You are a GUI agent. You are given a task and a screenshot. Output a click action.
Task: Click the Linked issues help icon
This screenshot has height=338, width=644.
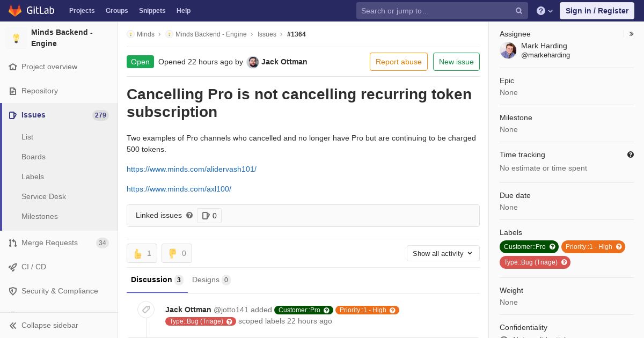[x=189, y=215]
